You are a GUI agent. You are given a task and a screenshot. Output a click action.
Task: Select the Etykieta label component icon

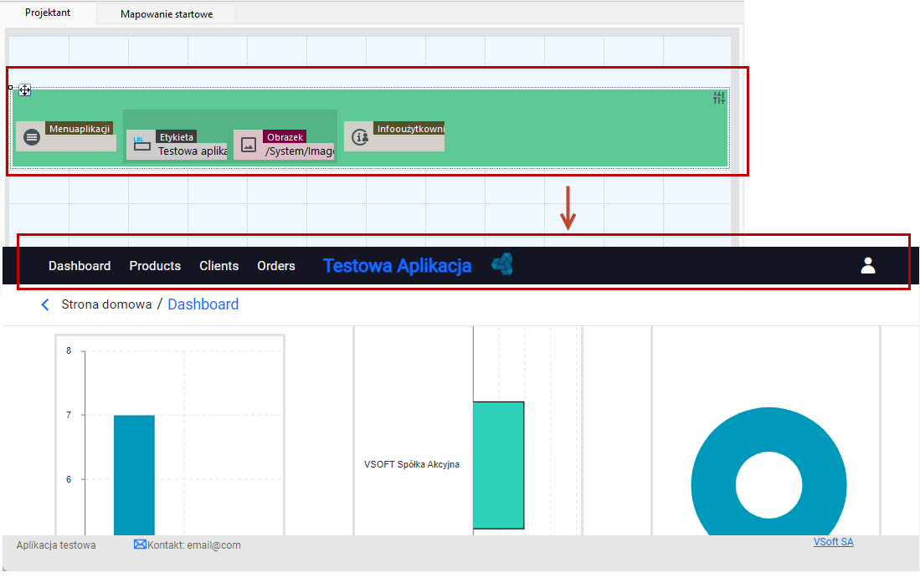(x=142, y=144)
